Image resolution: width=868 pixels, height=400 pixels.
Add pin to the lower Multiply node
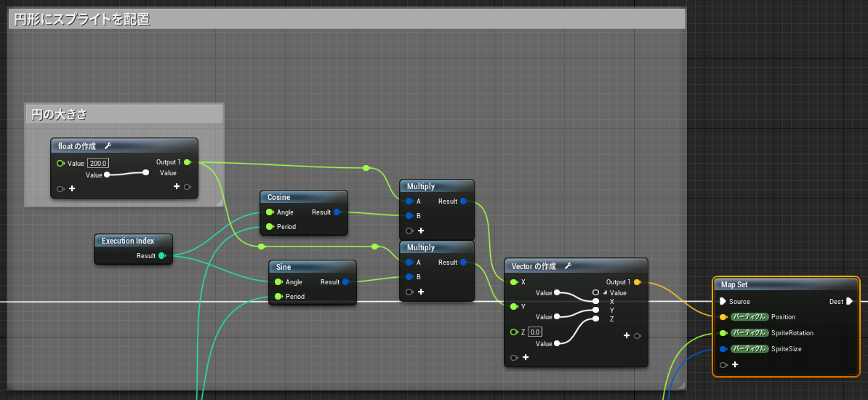coord(421,292)
